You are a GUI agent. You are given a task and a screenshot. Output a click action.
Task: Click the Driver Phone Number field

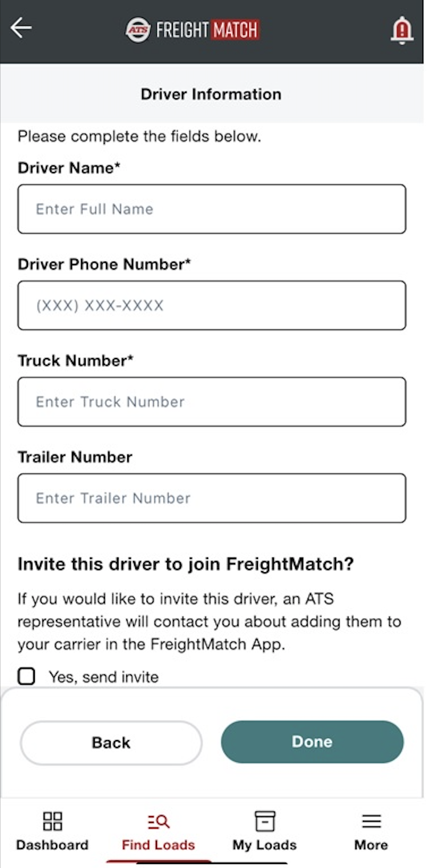[x=212, y=306]
